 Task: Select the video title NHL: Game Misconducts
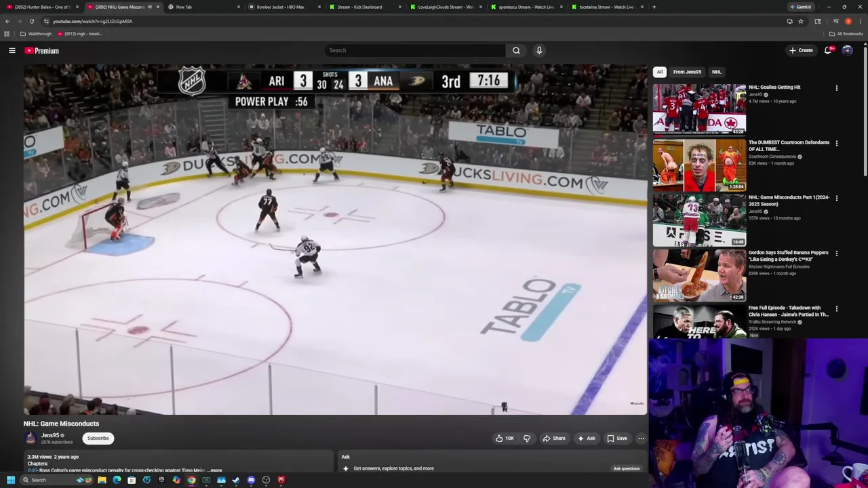pyautogui.click(x=61, y=424)
